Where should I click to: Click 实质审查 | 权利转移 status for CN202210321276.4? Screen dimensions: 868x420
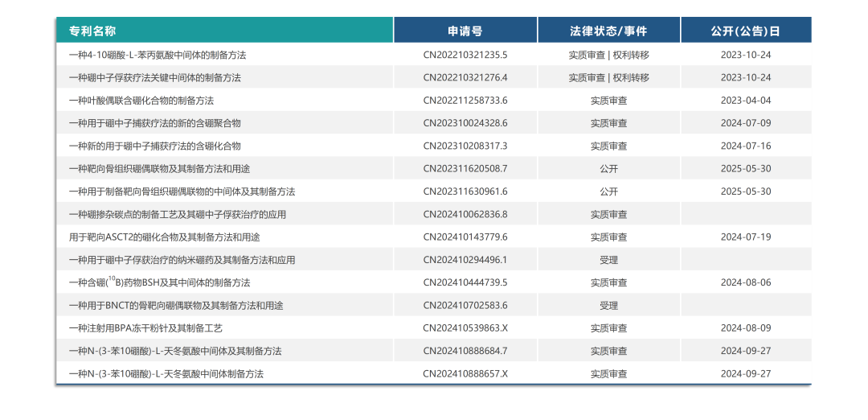coord(609,77)
